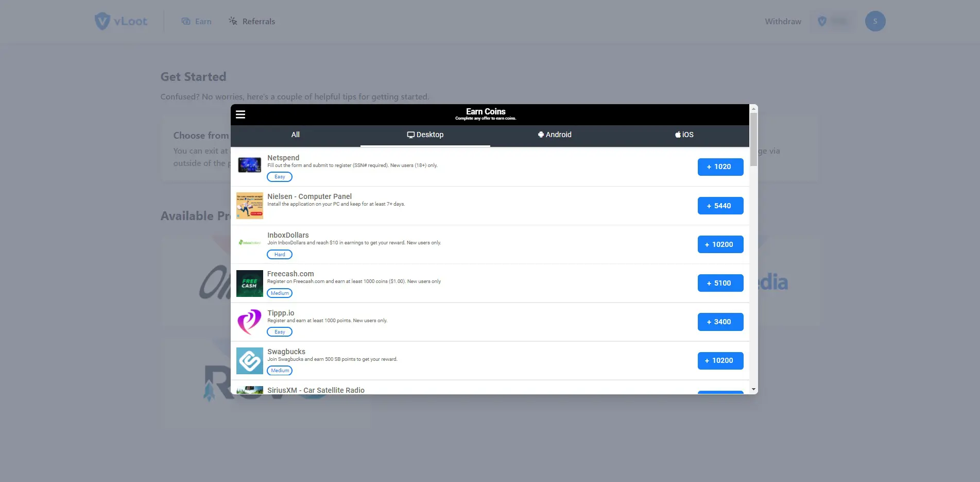Claim the Nielsen +5440 reward
The width and height of the screenshot is (980, 482).
coord(720,206)
